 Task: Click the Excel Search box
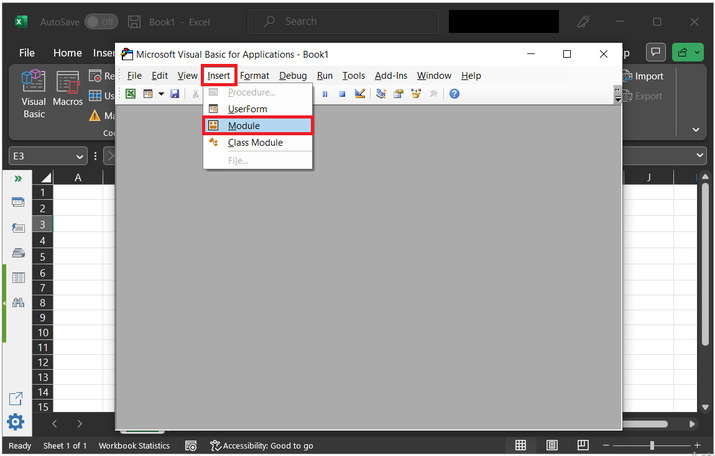point(343,21)
